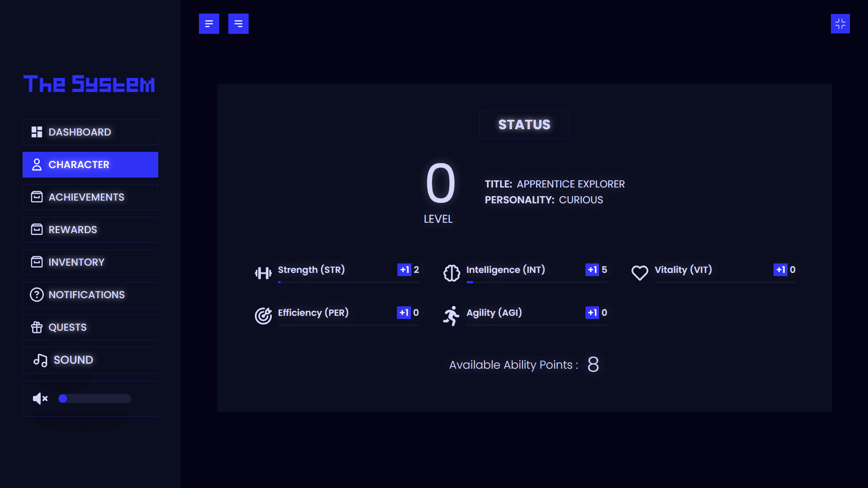This screenshot has height=488, width=868.
Task: Click the right-aligned menu icon button
Action: point(238,23)
